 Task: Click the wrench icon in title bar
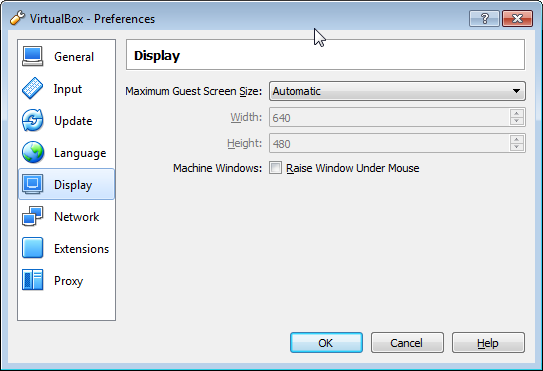[x=17, y=18]
